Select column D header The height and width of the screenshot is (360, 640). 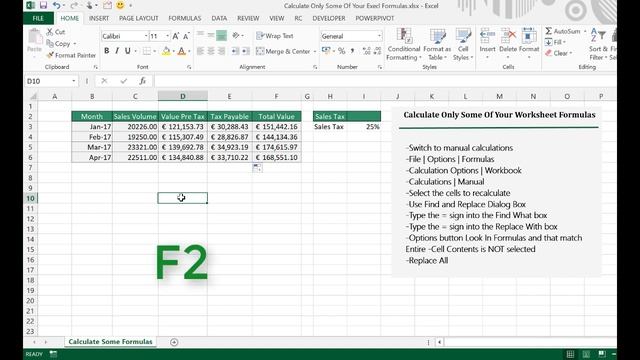pos(182,96)
